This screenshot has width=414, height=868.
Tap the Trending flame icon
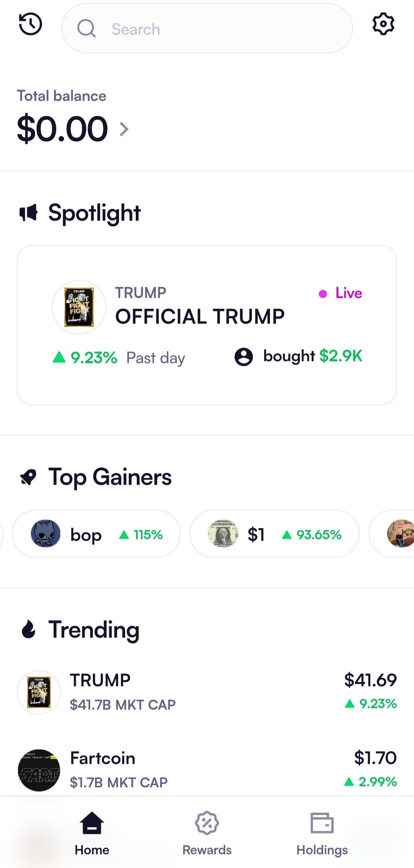point(28,630)
